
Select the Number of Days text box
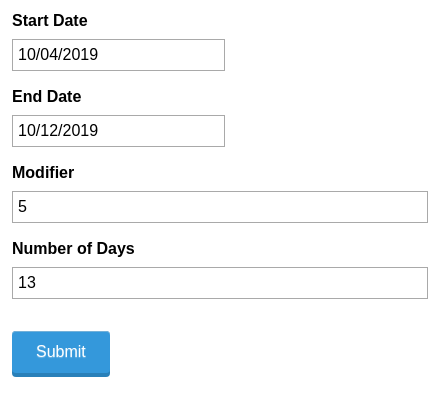point(220,283)
